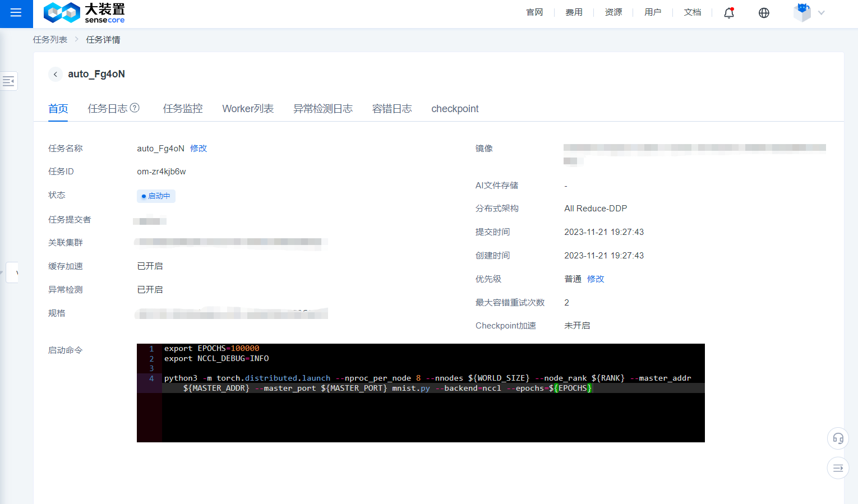This screenshot has width=858, height=504.
Task: Expand the user account dropdown arrow
Action: tap(822, 13)
